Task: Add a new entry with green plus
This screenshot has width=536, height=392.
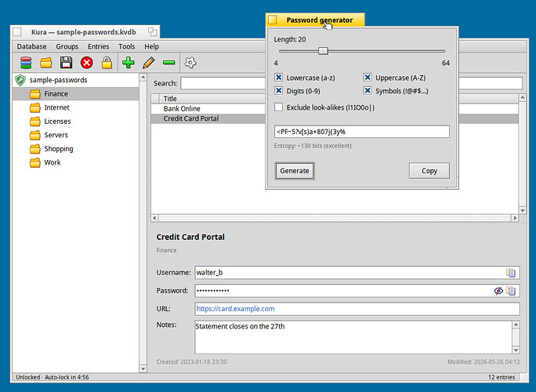Action: click(x=129, y=63)
